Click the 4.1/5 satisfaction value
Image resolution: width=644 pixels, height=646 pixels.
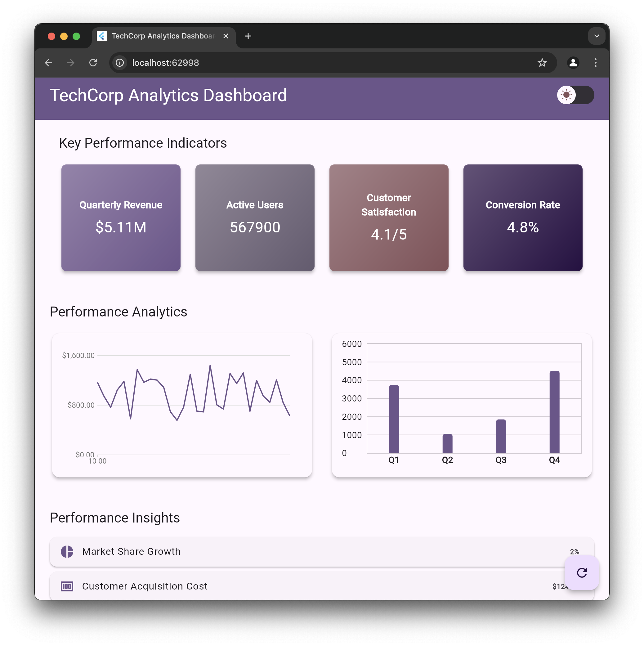click(389, 234)
